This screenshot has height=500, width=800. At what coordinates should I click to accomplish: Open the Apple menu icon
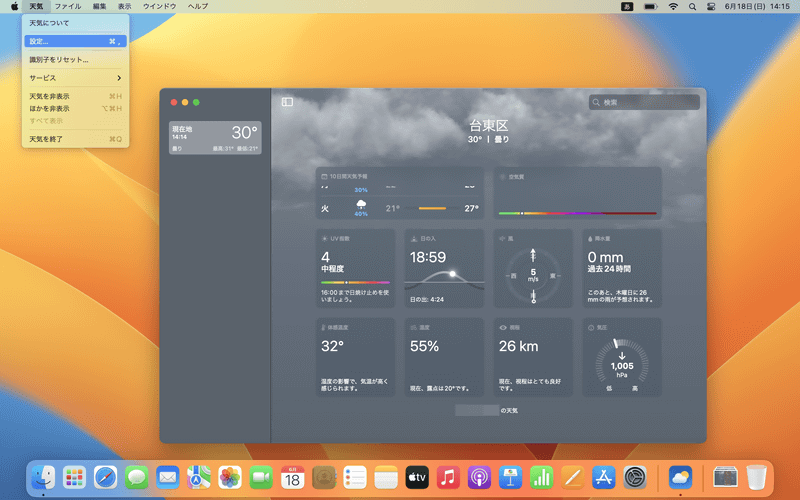tap(14, 6)
